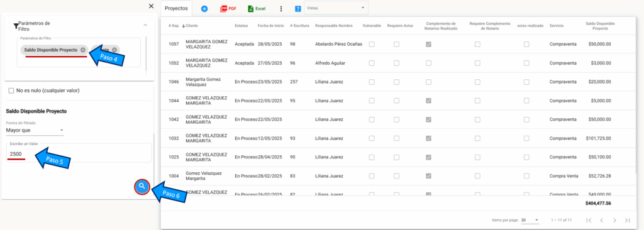Image resolution: width=644 pixels, height=230 pixels.
Task: Select expediente 1057 cell
Action: [x=174, y=44]
